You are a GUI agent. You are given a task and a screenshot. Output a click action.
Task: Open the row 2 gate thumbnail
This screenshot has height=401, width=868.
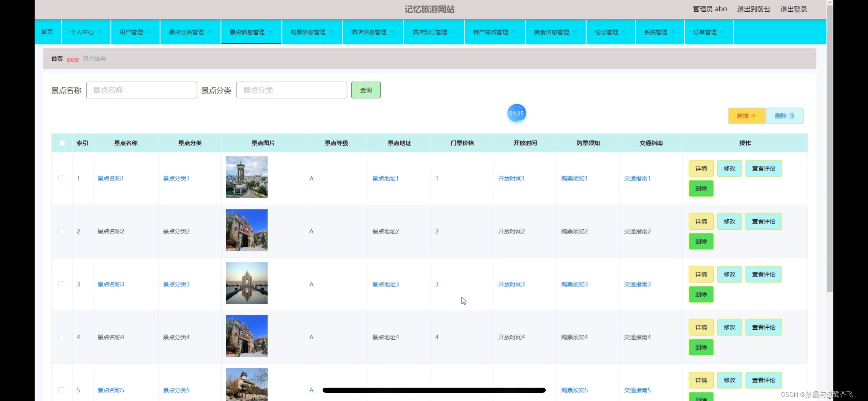pyautogui.click(x=247, y=230)
